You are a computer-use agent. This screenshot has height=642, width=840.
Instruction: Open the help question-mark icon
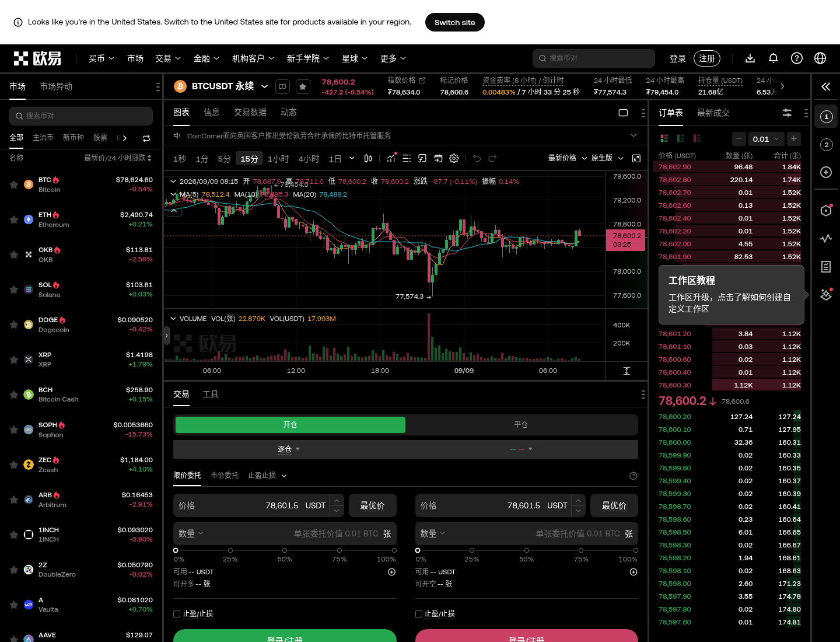click(797, 58)
